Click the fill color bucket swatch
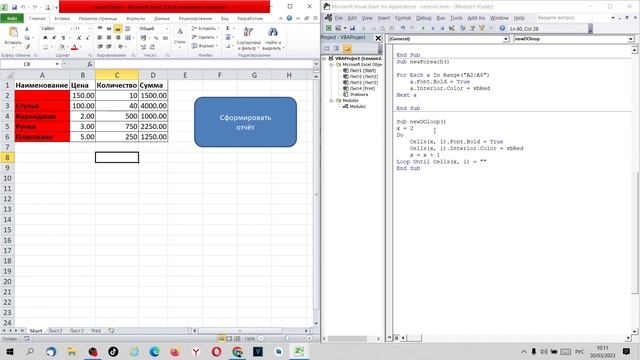The height and width of the screenshot is (360, 640). pyautogui.click(x=61, y=47)
